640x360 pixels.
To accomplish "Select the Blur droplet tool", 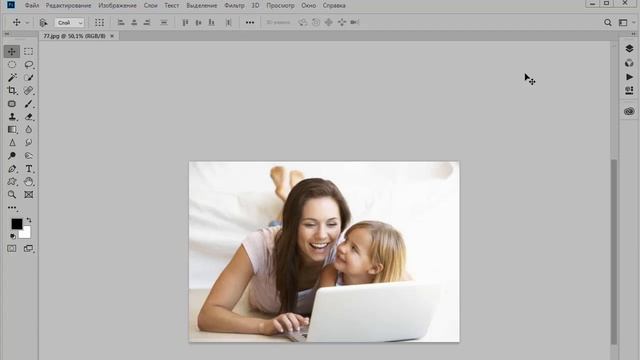I will pos(28,129).
